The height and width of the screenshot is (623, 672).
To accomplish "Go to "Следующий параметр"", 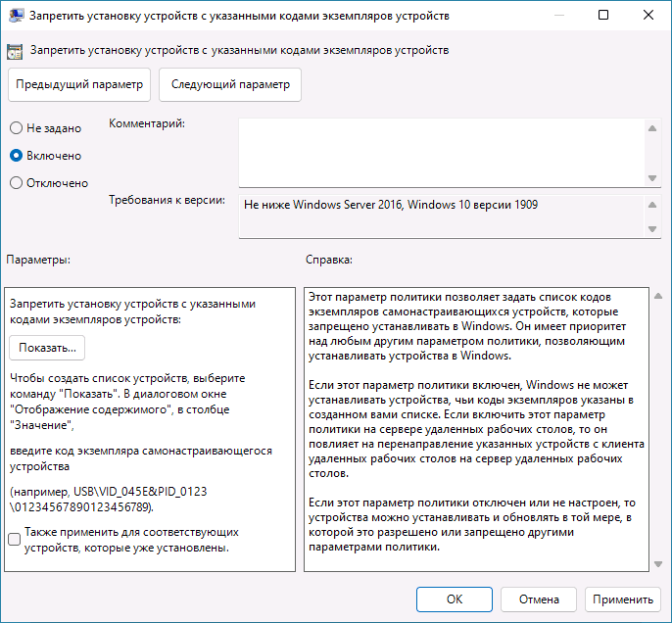I will pyautogui.click(x=230, y=84).
